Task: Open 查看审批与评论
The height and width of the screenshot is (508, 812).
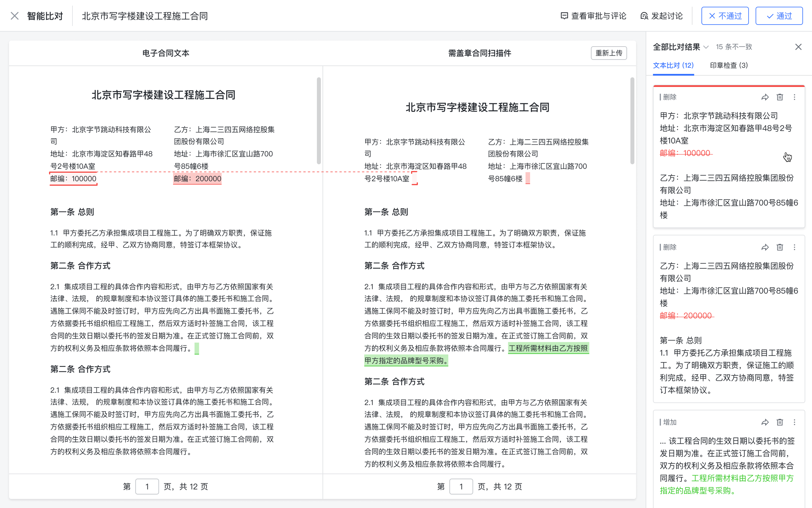Action: [593, 16]
